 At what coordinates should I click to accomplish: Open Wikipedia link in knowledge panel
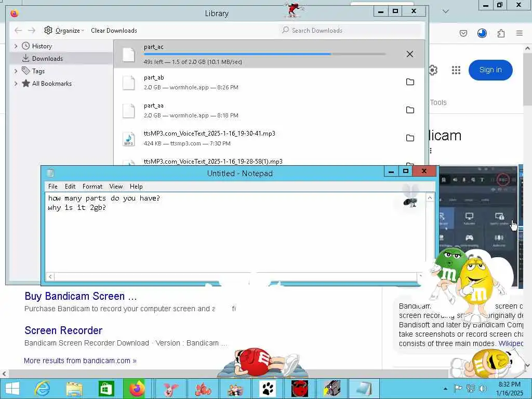511,343
